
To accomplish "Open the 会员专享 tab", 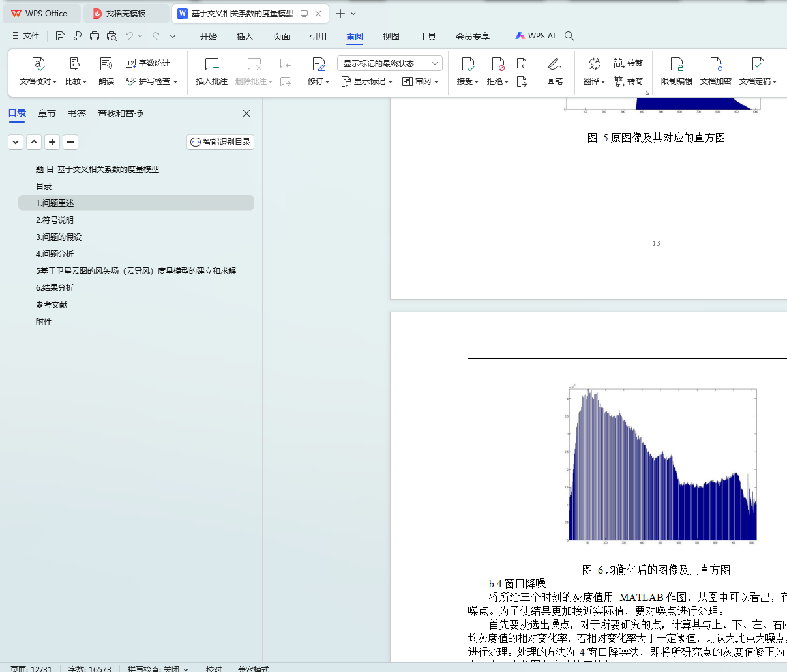I will [x=473, y=37].
